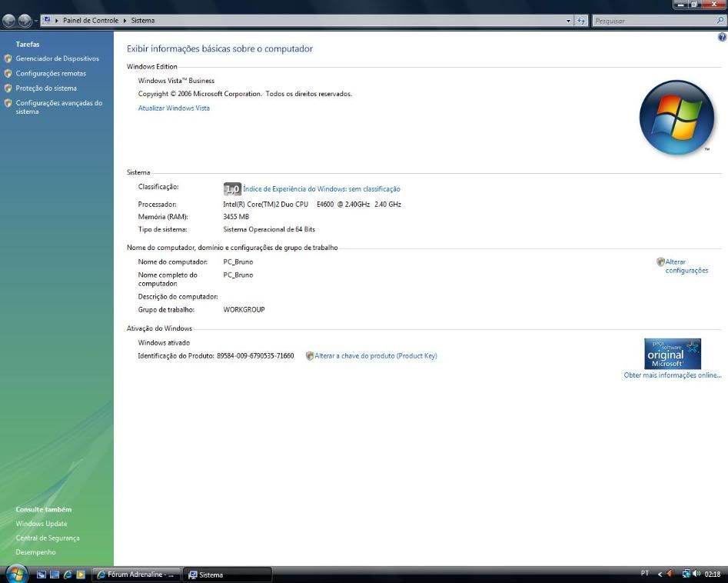Screen dimensions: 728x583
Task: Click the blue help question mark icon
Action: [x=722, y=37]
